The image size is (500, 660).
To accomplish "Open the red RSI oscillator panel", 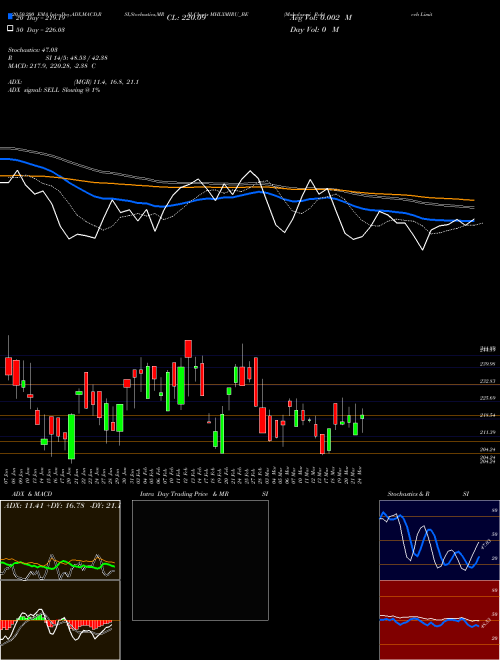I will pyautogui.click(x=439, y=620).
